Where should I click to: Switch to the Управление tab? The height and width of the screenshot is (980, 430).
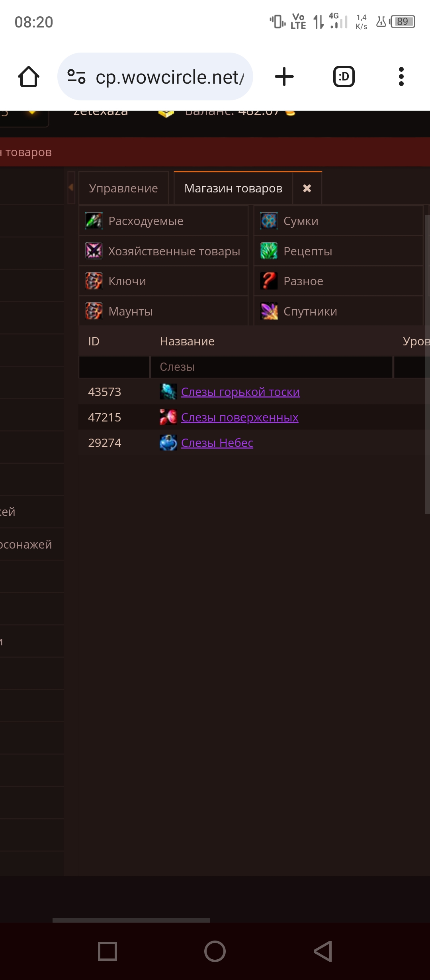[x=123, y=188]
